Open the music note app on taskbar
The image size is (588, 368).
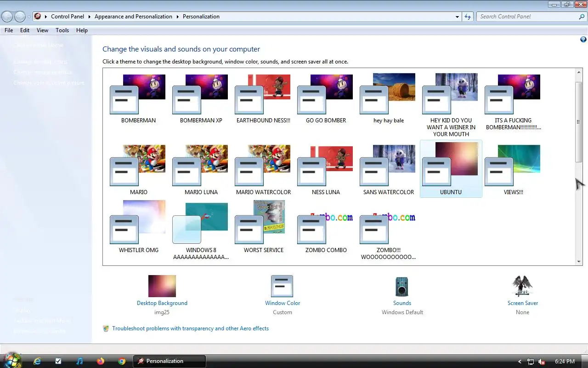[79, 361]
